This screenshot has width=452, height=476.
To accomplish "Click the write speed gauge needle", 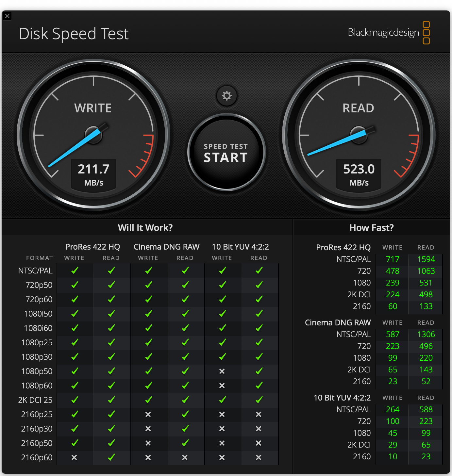I will 75,148.
